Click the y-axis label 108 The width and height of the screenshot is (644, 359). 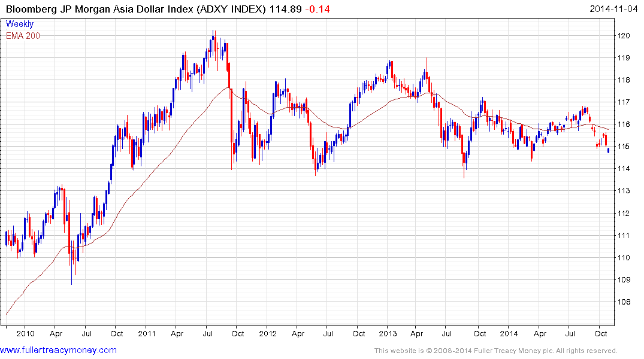[x=624, y=302]
